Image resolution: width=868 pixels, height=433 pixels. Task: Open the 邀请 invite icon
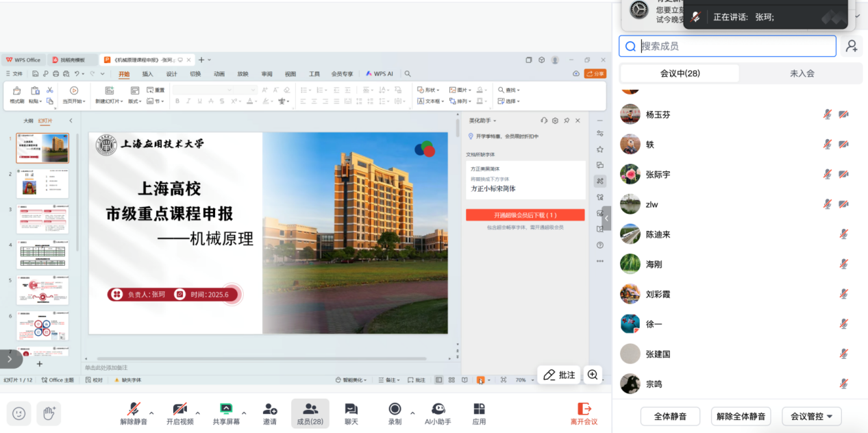270,414
